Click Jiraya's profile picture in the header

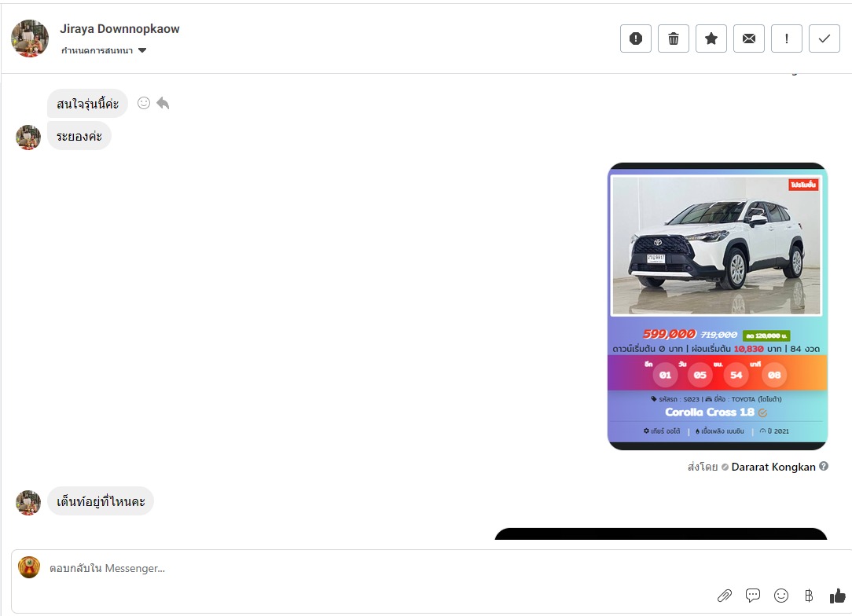30,38
